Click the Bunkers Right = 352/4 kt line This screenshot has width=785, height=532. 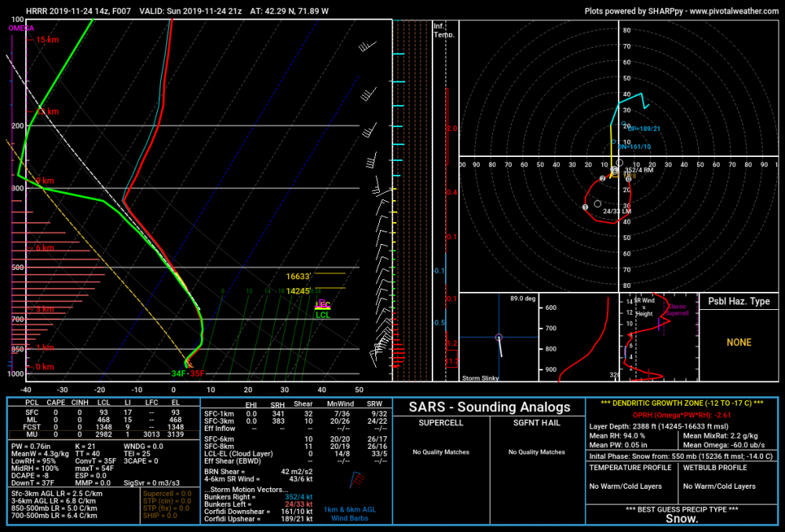(258, 497)
